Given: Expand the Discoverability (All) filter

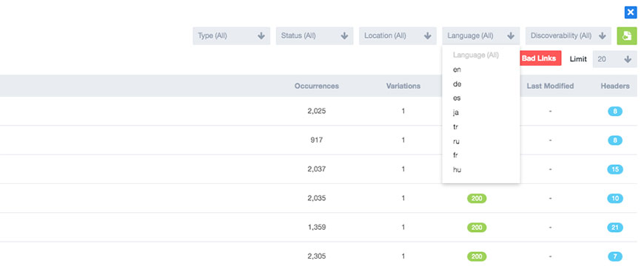Looking at the screenshot, I should tap(568, 36).
